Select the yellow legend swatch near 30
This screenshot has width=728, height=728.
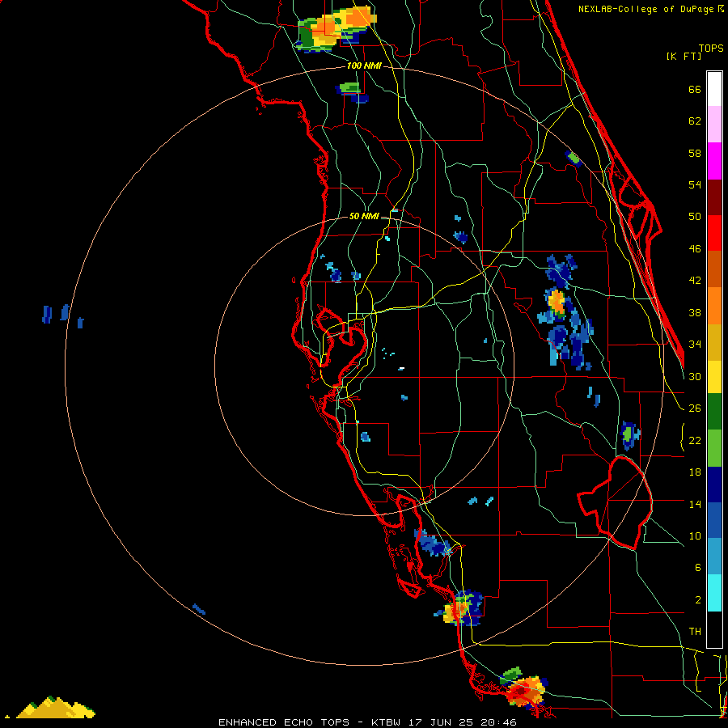click(714, 376)
